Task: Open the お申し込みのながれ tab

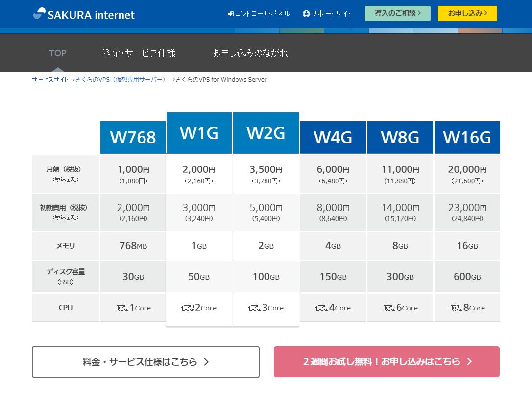Action: (250, 53)
